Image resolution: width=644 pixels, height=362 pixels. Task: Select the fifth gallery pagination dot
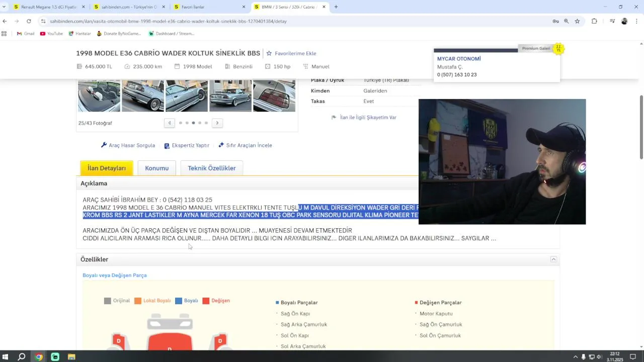click(206, 123)
